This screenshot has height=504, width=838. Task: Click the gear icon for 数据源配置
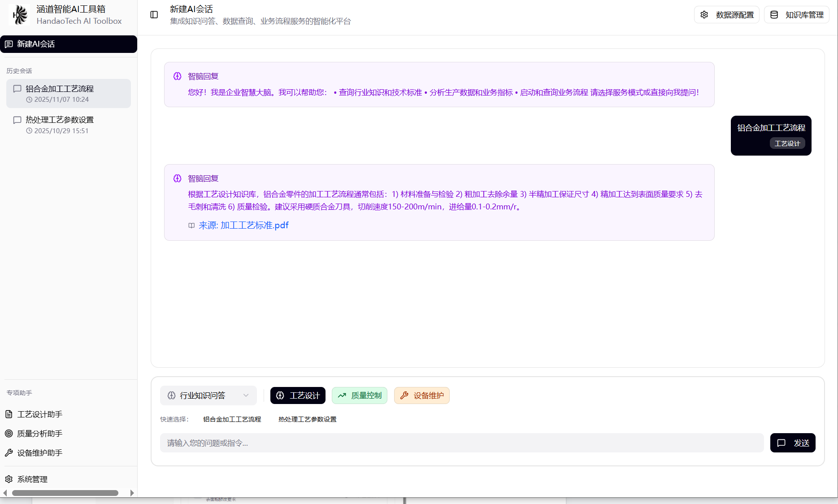pos(704,15)
